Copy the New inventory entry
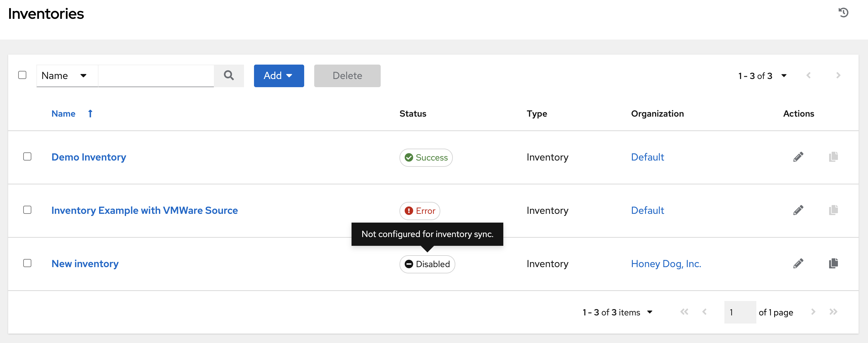This screenshot has width=868, height=343. pos(833,263)
